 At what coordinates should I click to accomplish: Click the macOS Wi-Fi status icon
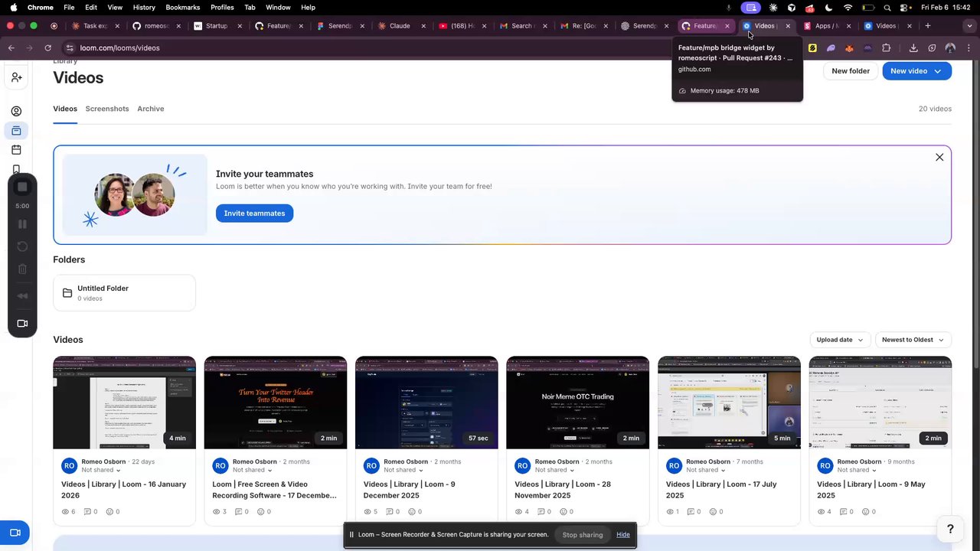click(x=848, y=7)
